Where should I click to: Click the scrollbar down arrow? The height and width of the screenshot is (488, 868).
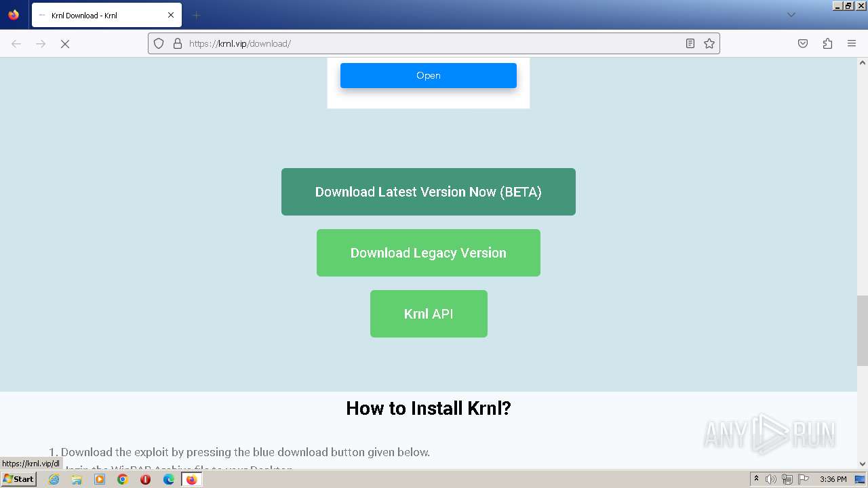[x=863, y=464]
